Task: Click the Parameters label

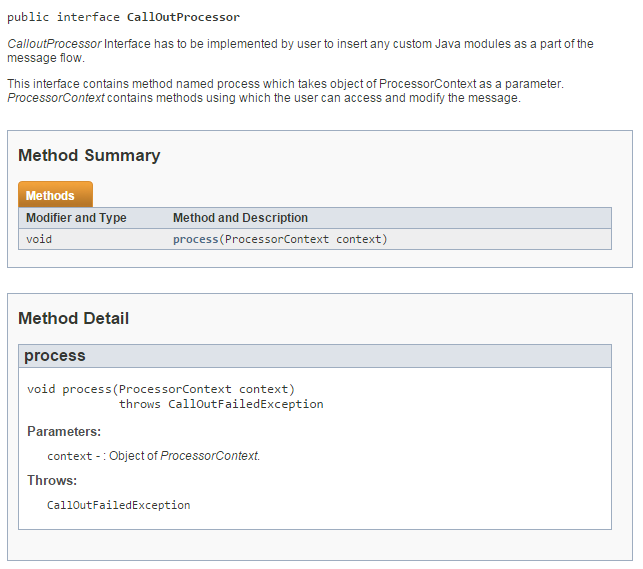Action: [x=64, y=432]
